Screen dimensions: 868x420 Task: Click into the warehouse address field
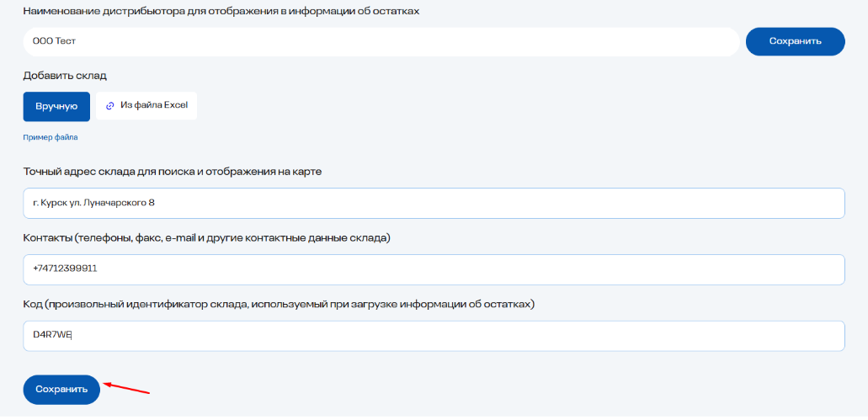click(x=434, y=203)
